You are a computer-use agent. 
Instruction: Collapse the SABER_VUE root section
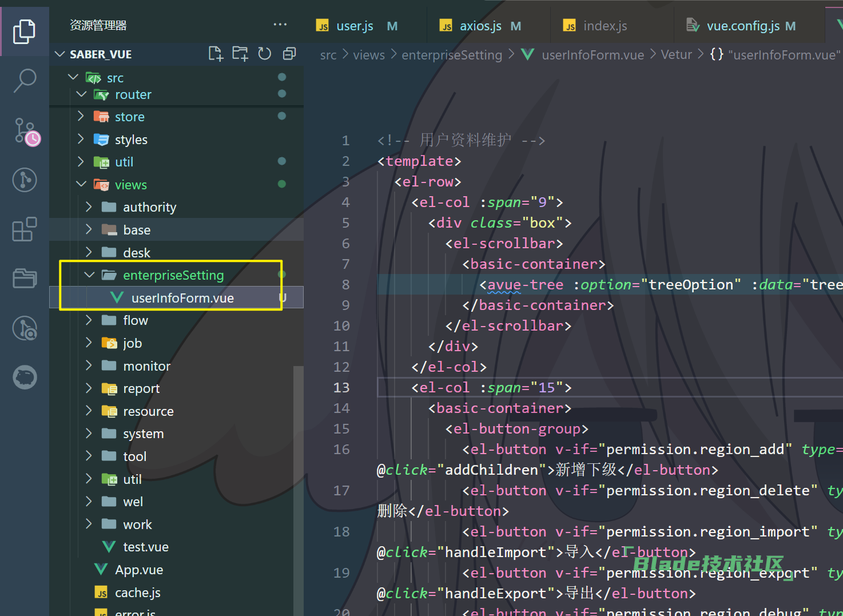pos(59,54)
